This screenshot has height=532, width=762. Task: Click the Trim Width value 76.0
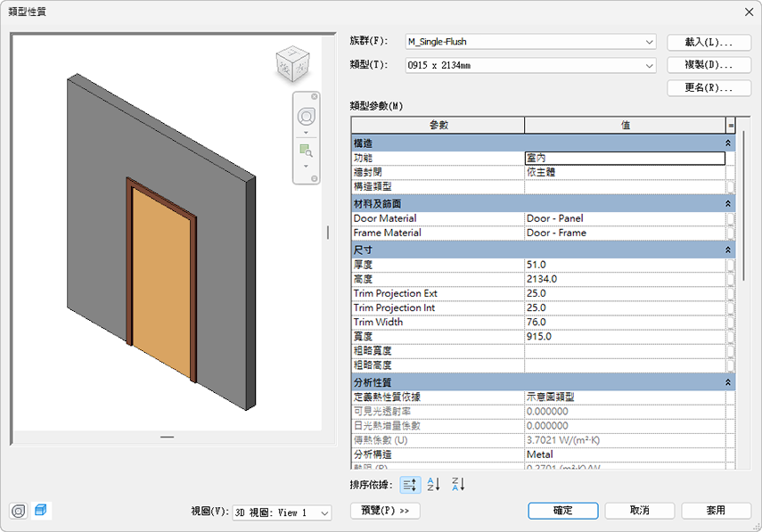pos(625,322)
